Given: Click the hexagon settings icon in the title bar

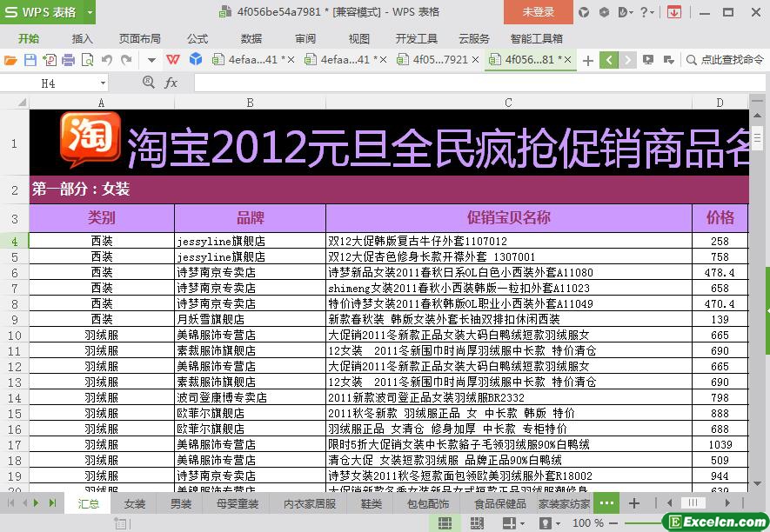Looking at the screenshot, I should pos(605,12).
